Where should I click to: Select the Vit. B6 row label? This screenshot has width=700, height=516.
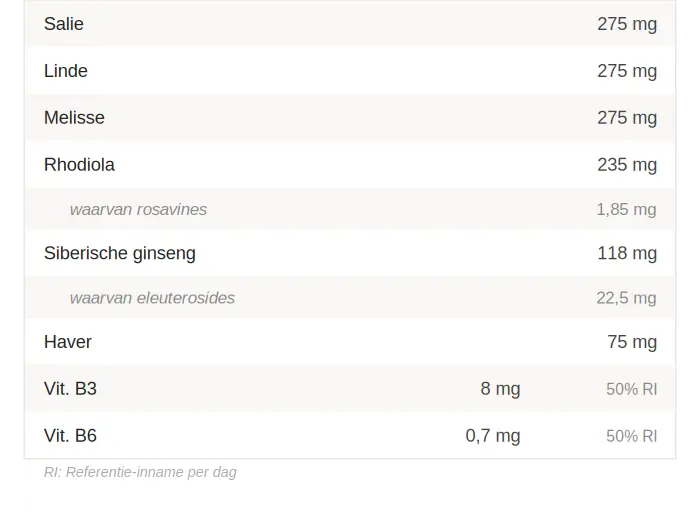coord(70,436)
